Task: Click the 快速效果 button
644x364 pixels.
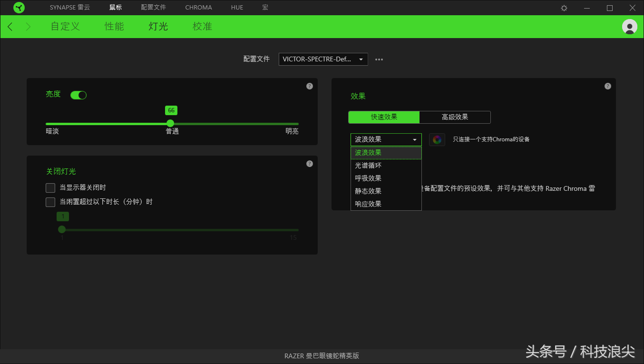Action: pyautogui.click(x=384, y=117)
